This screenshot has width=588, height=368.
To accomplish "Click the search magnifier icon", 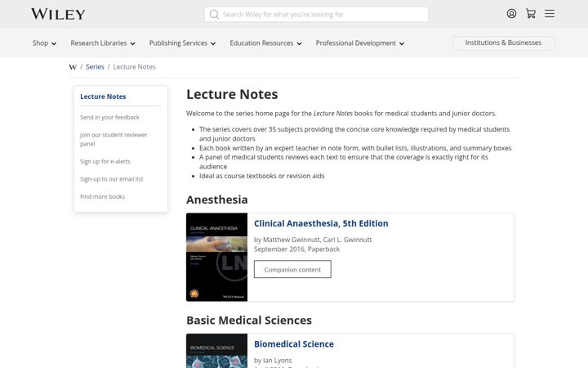I will click(214, 14).
